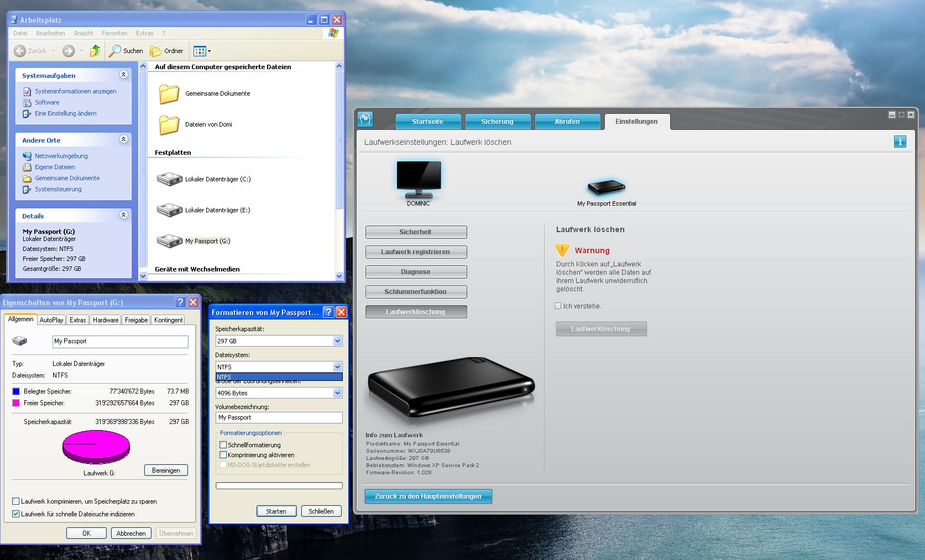The width and height of the screenshot is (925, 560).
Task: Click the Back arrow icon in Arbeitsplatz
Action: (20, 51)
